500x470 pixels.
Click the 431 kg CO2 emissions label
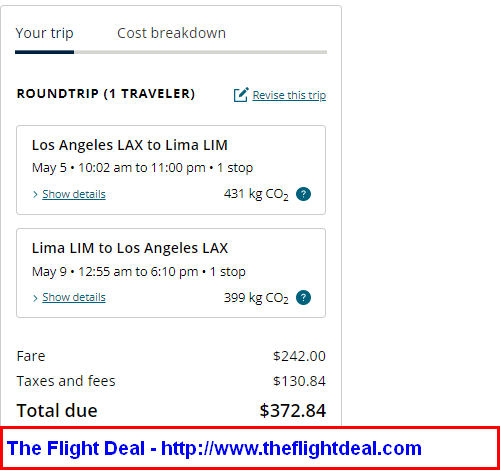256,194
